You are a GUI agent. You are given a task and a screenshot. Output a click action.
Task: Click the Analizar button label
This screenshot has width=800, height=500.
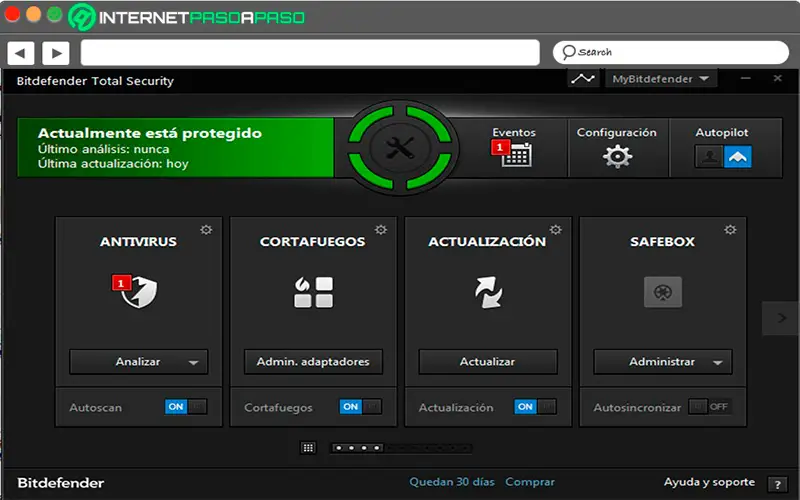click(138, 362)
